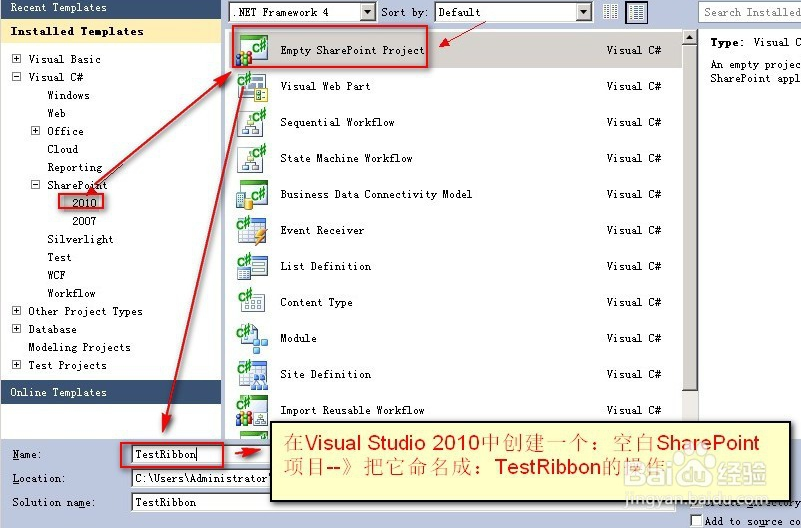Select the 'Content Type' template name

[316, 303]
